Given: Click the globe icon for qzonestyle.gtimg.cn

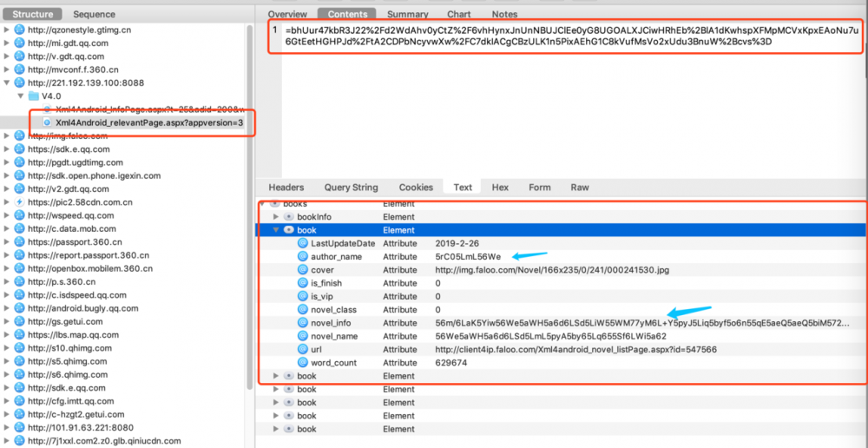Looking at the screenshot, I should point(20,30).
